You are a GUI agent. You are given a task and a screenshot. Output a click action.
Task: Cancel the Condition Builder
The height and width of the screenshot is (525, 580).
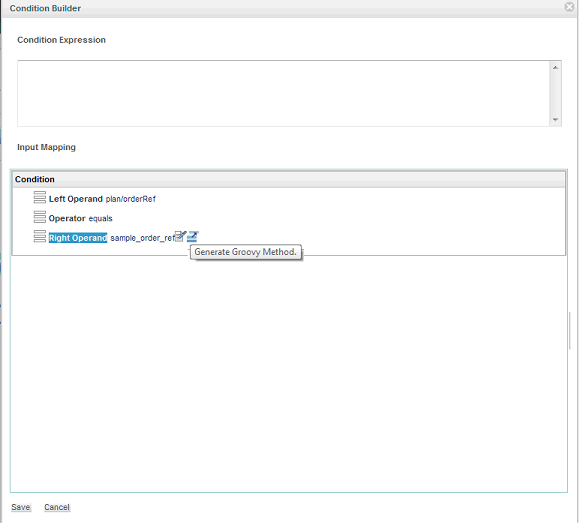point(57,507)
